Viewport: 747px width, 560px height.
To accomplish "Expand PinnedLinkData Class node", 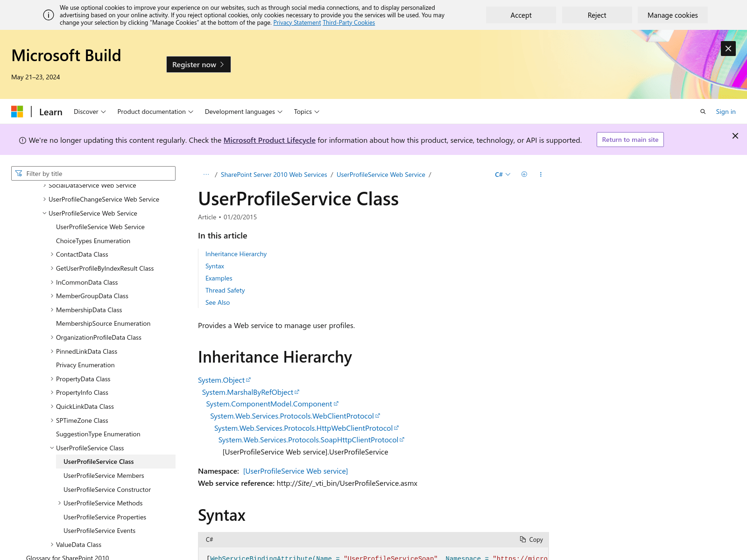I will pos(52,351).
